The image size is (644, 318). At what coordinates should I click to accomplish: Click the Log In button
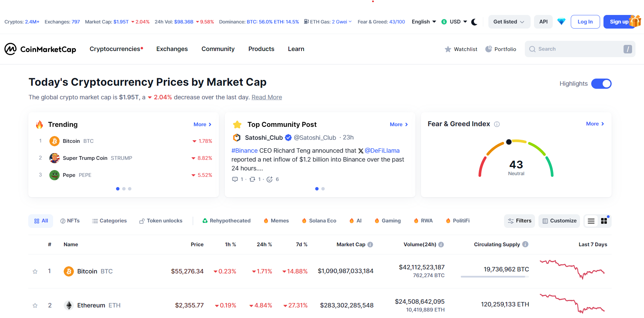585,22
